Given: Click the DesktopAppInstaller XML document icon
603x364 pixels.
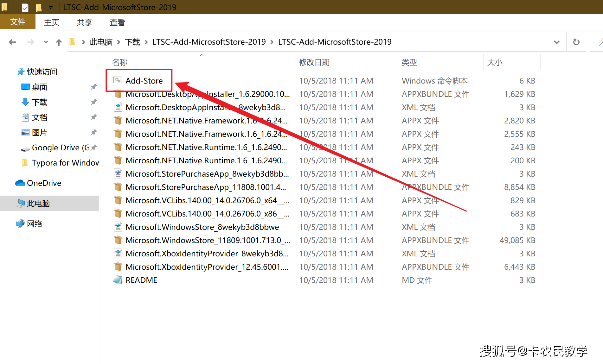Looking at the screenshot, I should click(118, 107).
